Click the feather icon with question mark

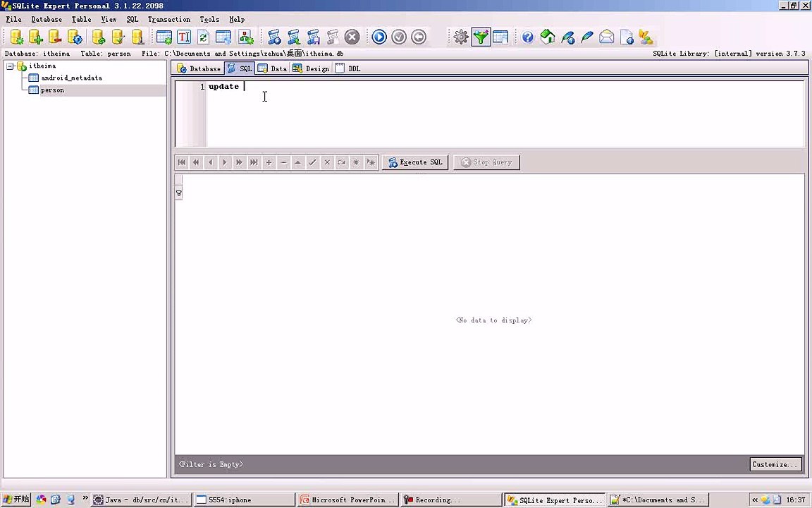click(x=567, y=37)
